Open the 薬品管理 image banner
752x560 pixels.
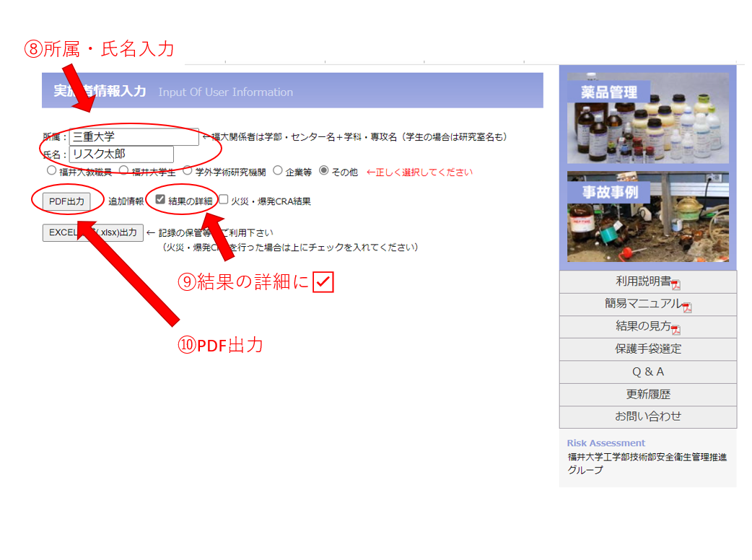click(x=648, y=118)
